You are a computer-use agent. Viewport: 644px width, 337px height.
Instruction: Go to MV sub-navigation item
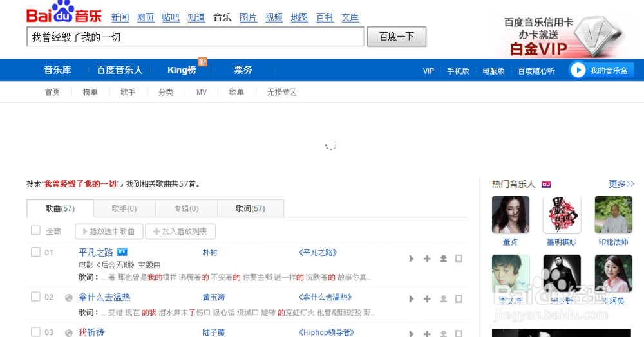(x=201, y=92)
